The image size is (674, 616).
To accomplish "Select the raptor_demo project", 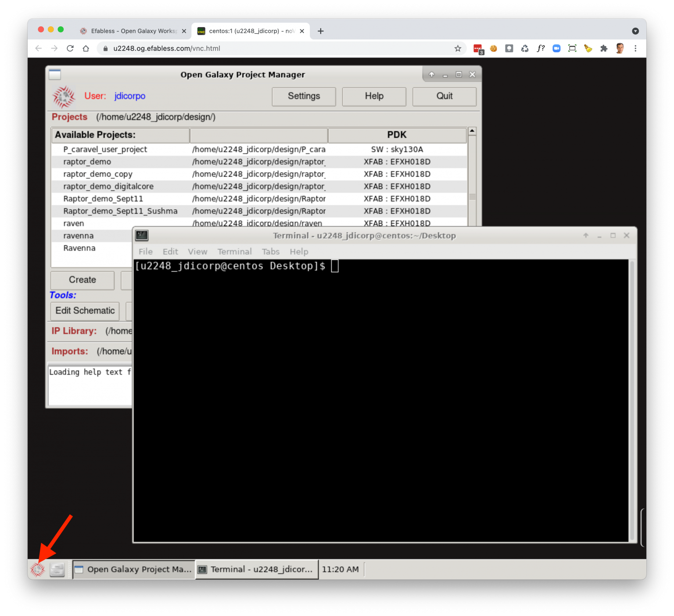I will tap(259, 162).
